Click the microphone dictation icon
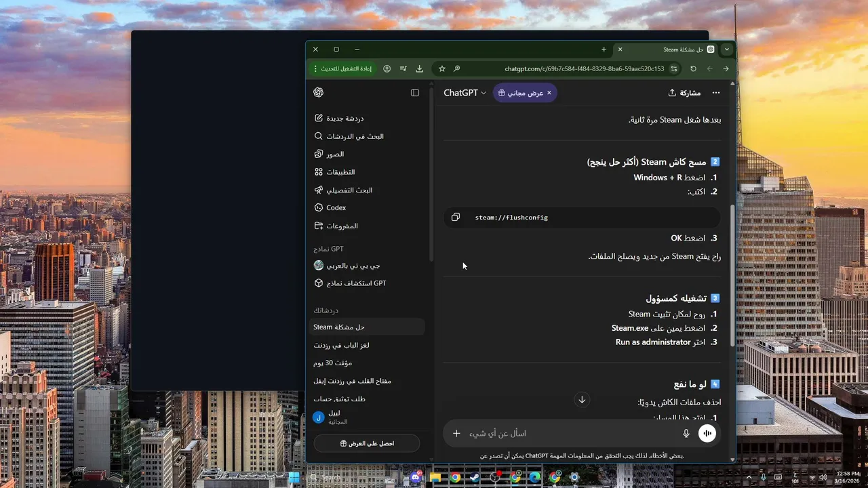868x488 pixels. 686,433
